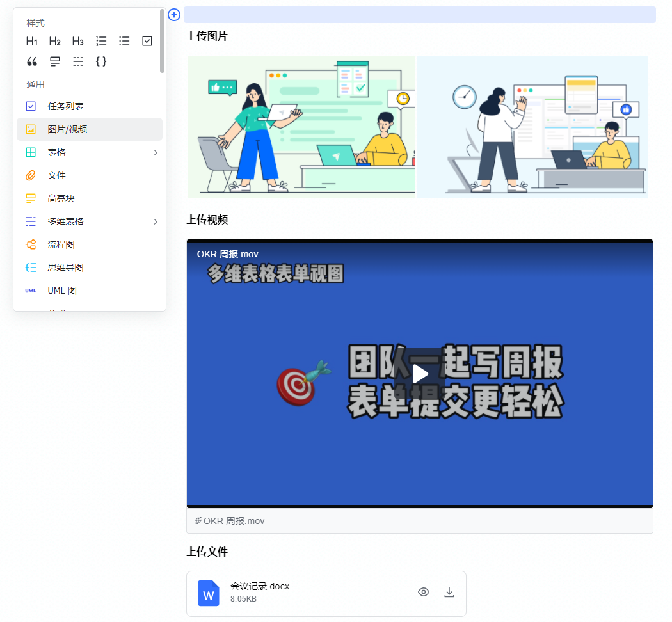The height and width of the screenshot is (622, 672).
Task: Click the green 表格 grid icon
Action: (31, 152)
